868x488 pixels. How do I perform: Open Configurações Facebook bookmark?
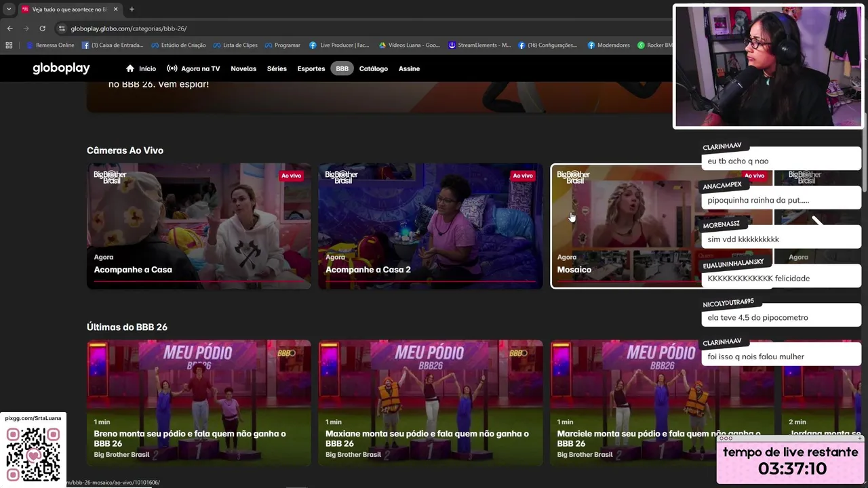(547, 45)
